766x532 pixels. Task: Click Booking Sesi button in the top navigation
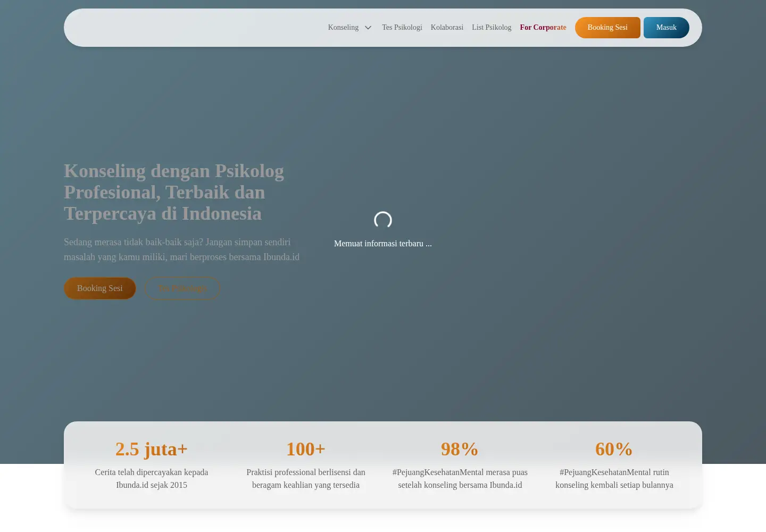pyautogui.click(x=607, y=28)
